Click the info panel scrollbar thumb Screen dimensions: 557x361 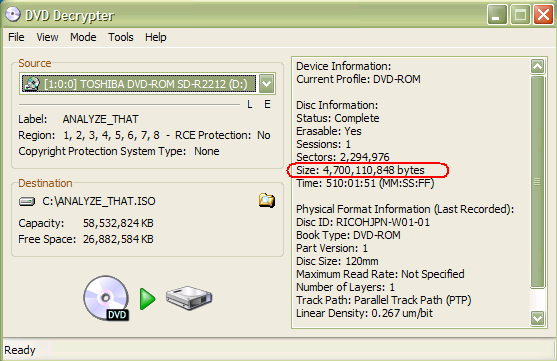coord(537,182)
